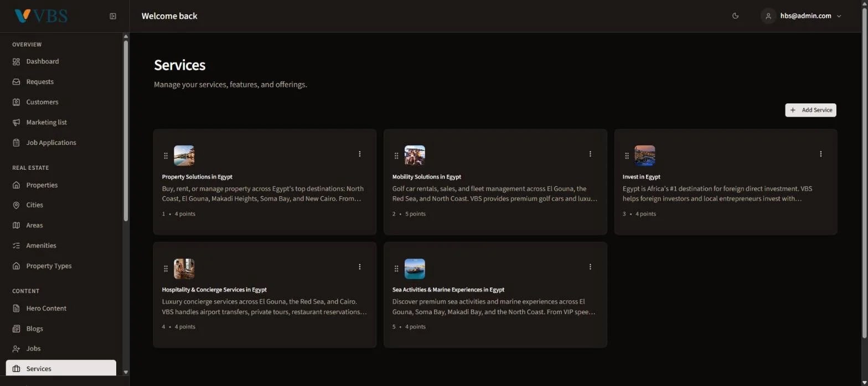
Task: Click the Amenities checklist icon
Action: click(x=16, y=246)
